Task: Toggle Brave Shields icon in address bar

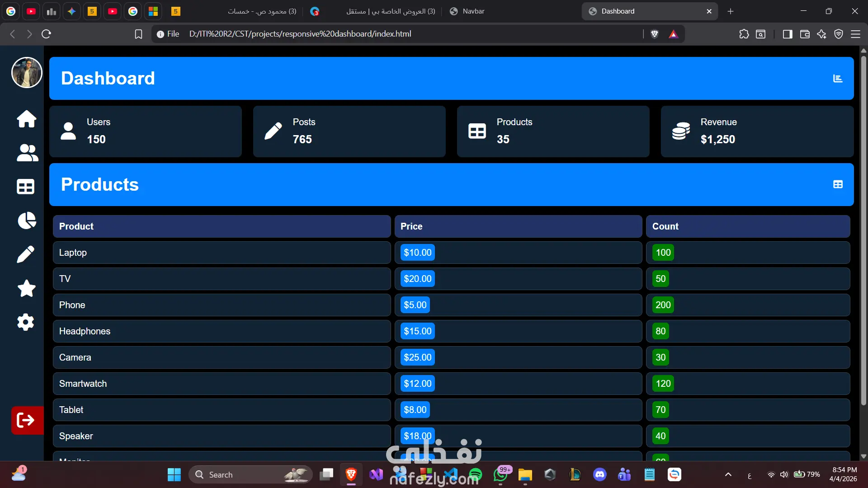Action: click(x=654, y=34)
